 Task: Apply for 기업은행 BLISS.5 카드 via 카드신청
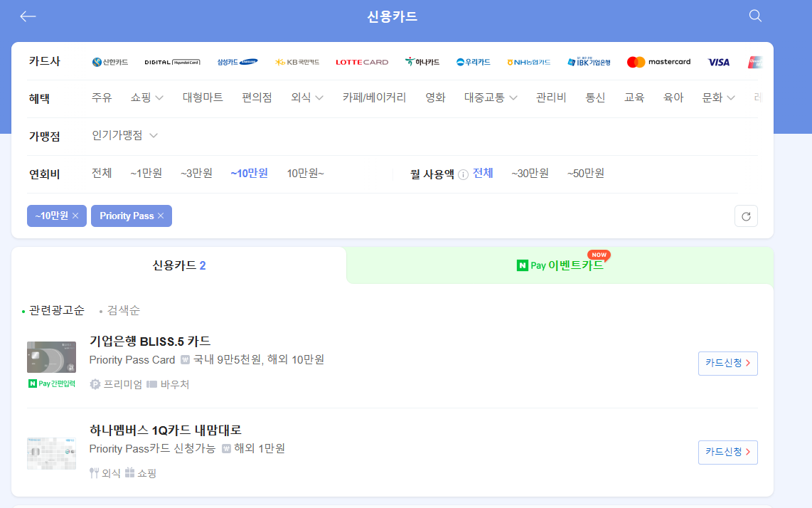pos(727,364)
